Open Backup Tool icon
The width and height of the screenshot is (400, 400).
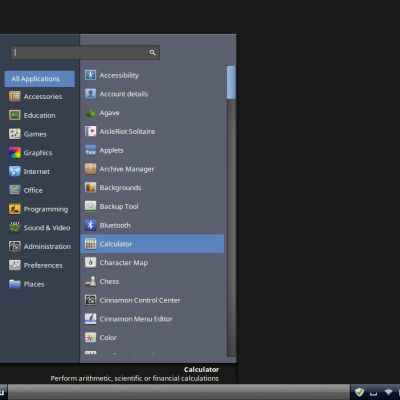click(x=90, y=206)
